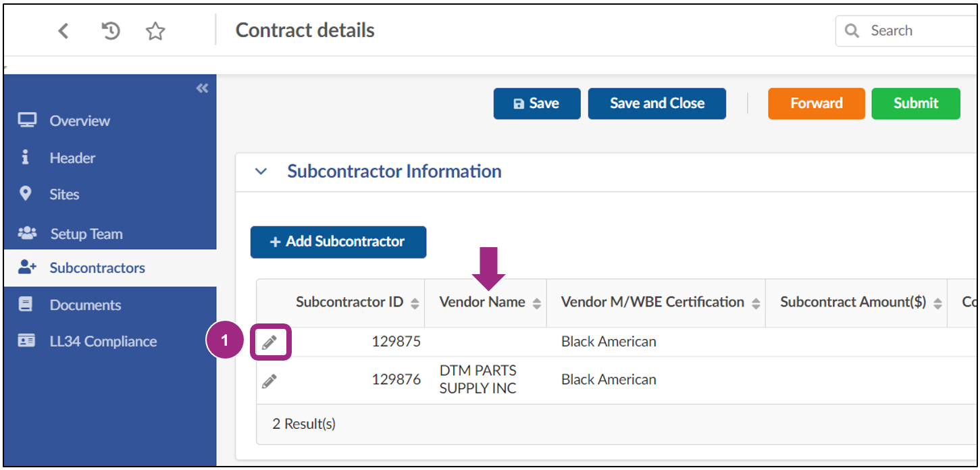Collapse the Subcontractor Information section

tap(261, 171)
